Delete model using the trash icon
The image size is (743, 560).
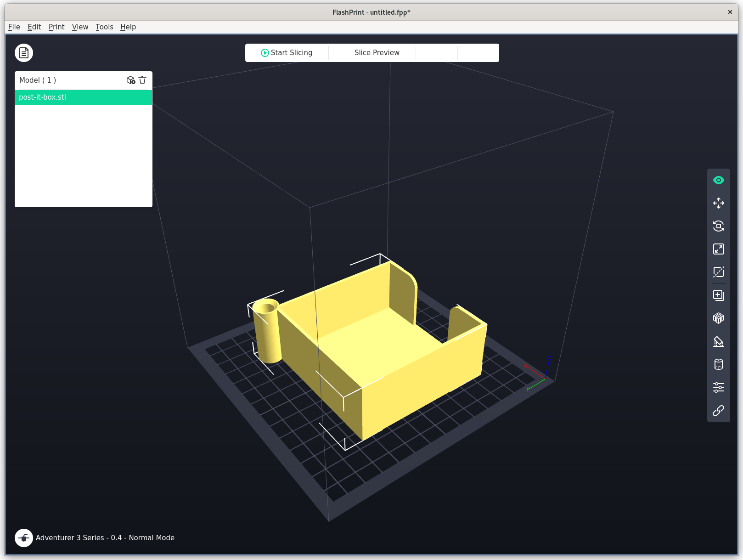tap(142, 79)
